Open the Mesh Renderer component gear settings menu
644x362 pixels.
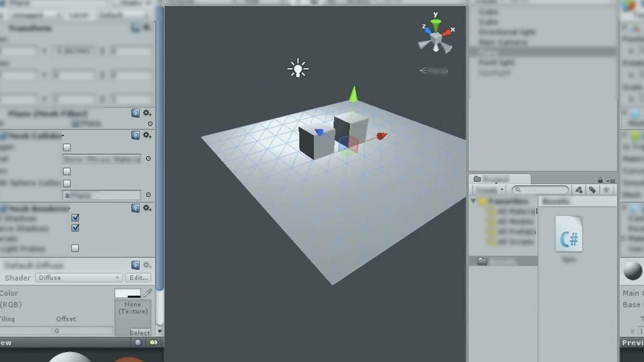pyautogui.click(x=147, y=208)
